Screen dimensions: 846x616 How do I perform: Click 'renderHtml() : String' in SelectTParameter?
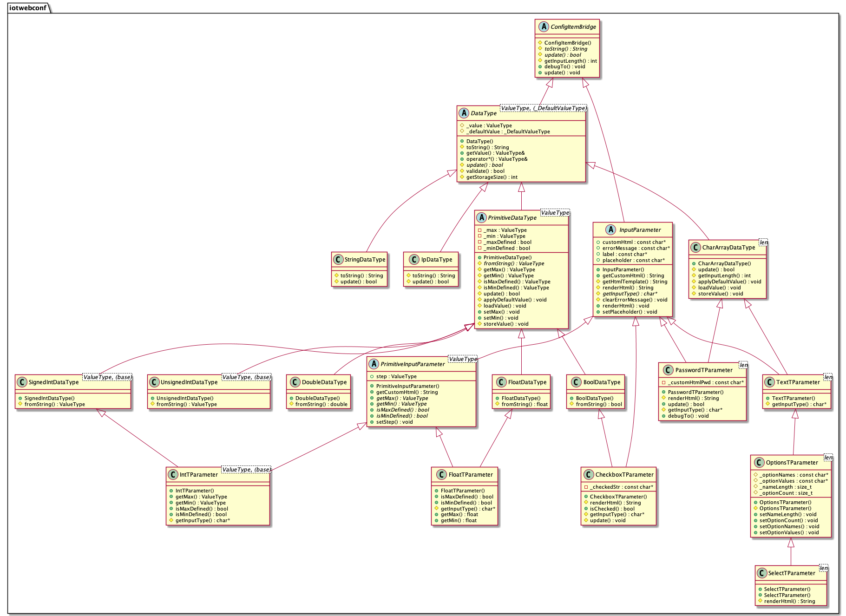[790, 601]
